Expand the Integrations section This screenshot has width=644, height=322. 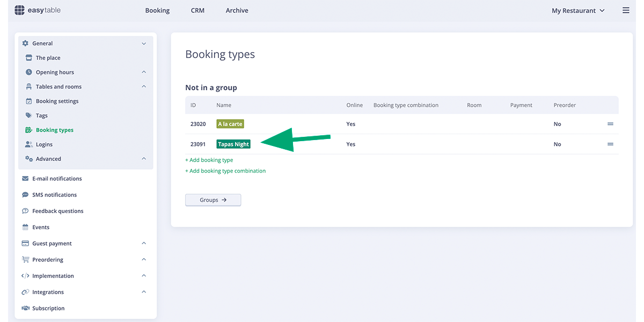tap(143, 291)
